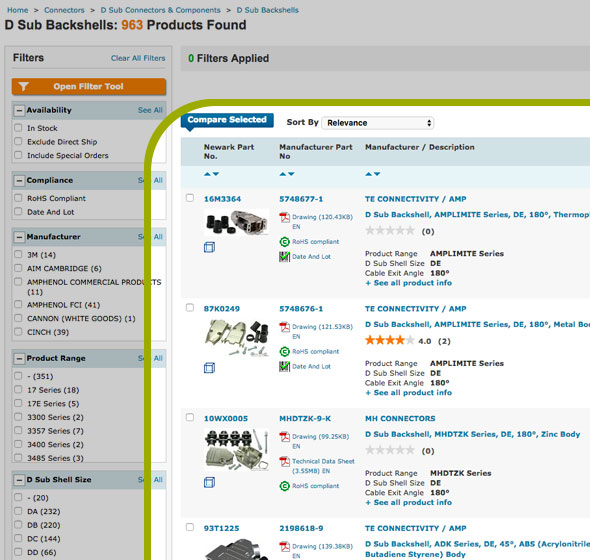Viewport: 590px width, 560px height.
Task: Go to Home breadcrumb
Action: click(x=18, y=10)
